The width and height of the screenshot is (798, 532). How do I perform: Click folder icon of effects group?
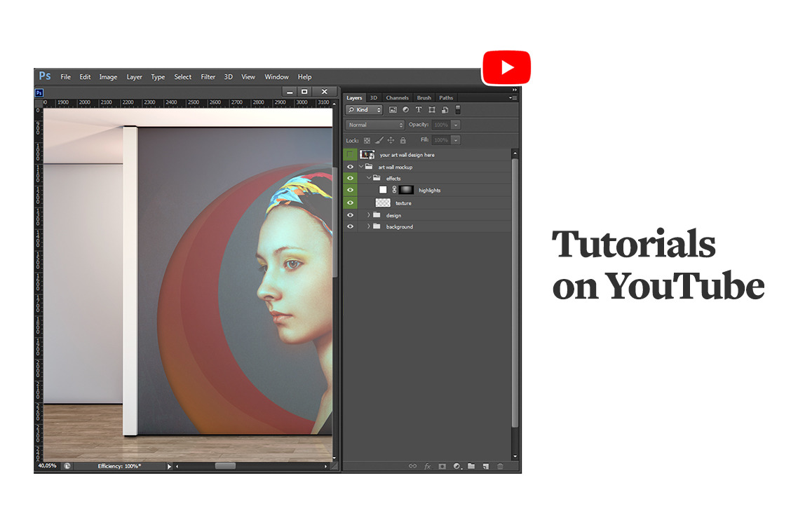tap(377, 178)
